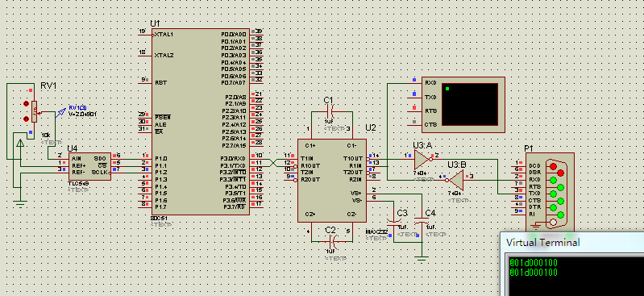644x296 pixels.
Task: Click the second @01d000100 output line
Action: 533,272
